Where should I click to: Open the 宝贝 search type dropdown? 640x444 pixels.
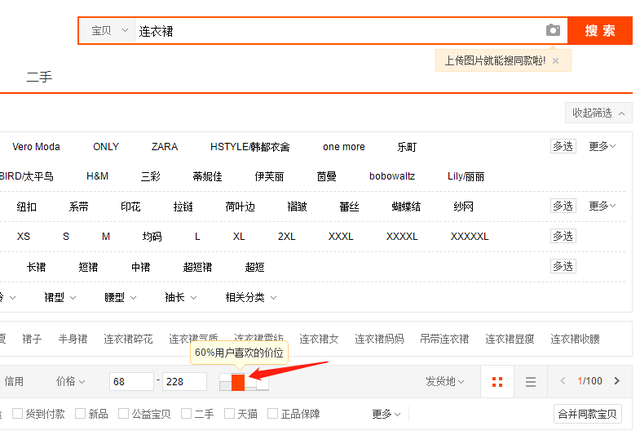tap(107, 30)
